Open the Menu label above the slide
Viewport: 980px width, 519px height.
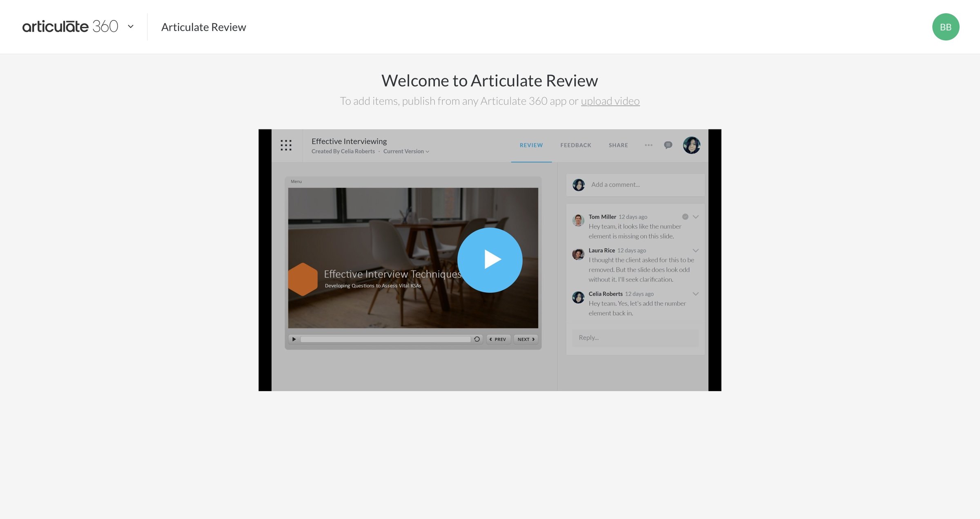pos(296,182)
